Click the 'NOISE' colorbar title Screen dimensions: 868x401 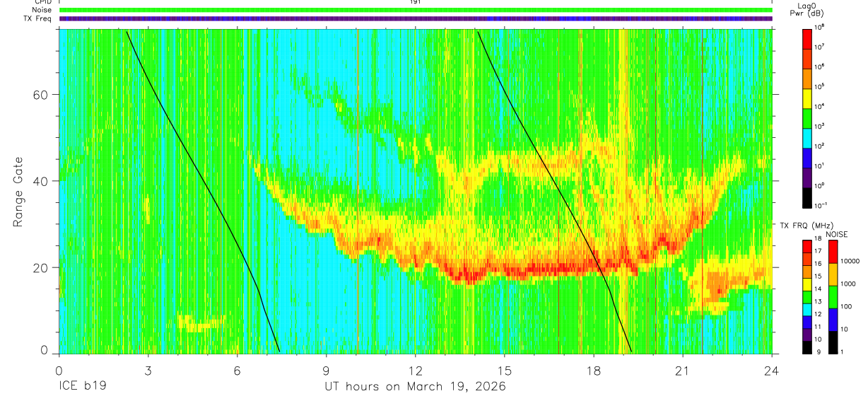tap(836, 234)
